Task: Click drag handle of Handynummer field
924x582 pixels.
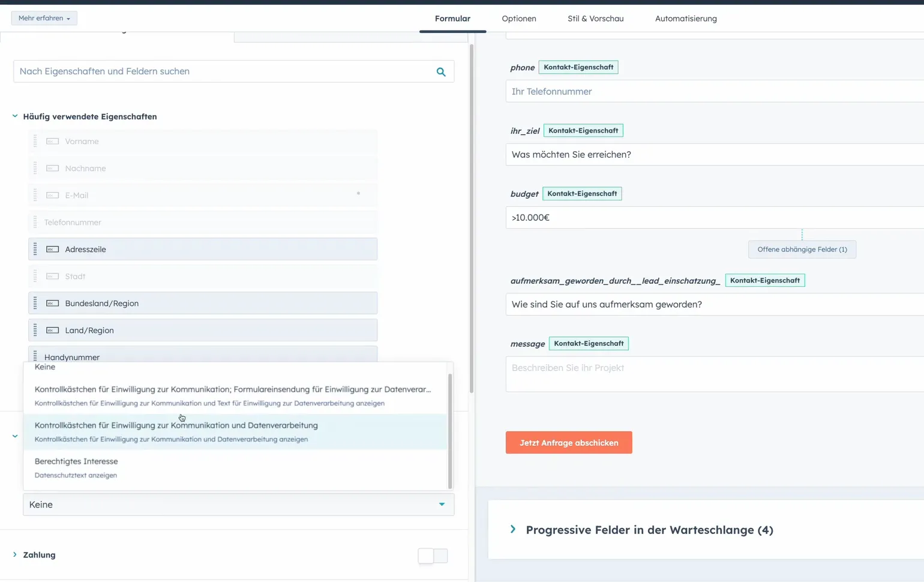Action: 35,355
